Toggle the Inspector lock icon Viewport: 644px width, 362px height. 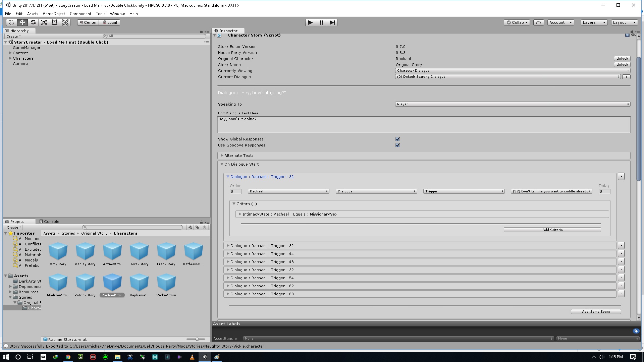click(632, 31)
